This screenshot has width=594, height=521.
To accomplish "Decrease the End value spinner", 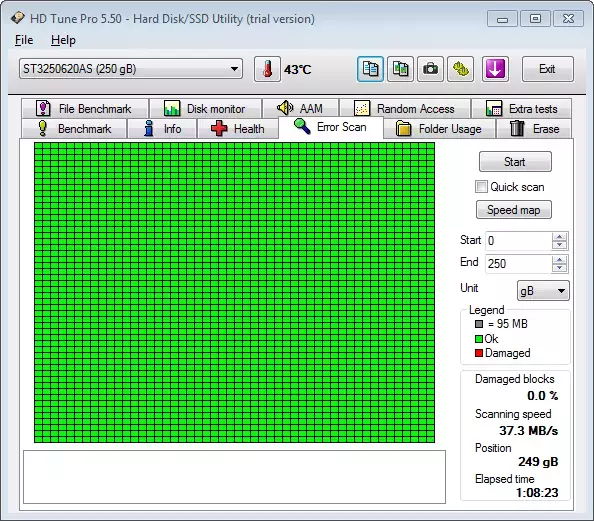I will tap(560, 268).
